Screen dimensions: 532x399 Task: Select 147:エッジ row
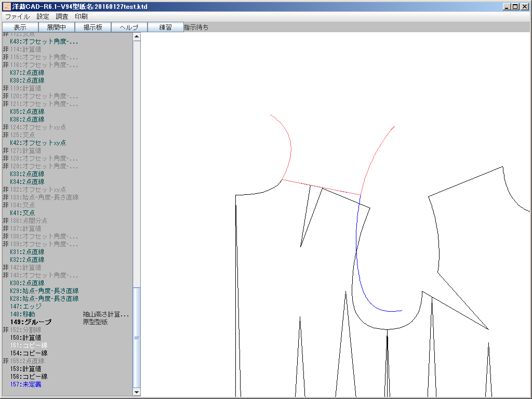tap(26, 307)
